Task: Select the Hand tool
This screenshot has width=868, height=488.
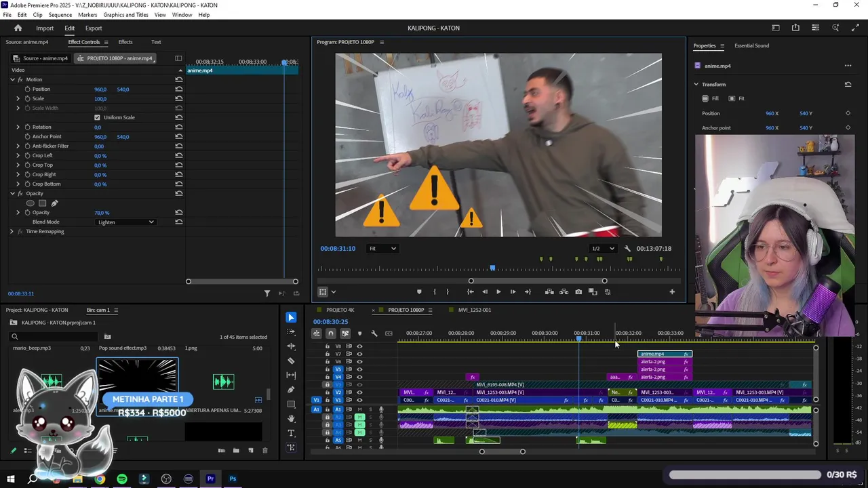Action: (x=291, y=419)
